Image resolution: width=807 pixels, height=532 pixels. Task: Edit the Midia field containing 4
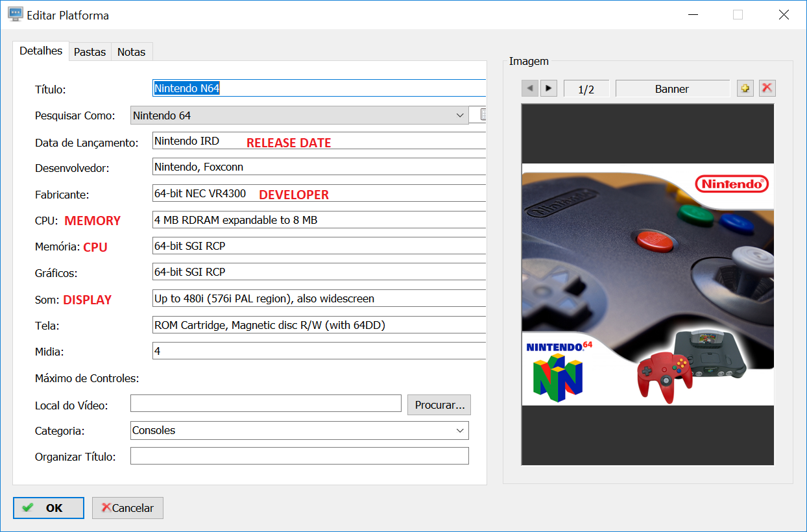pyautogui.click(x=319, y=351)
